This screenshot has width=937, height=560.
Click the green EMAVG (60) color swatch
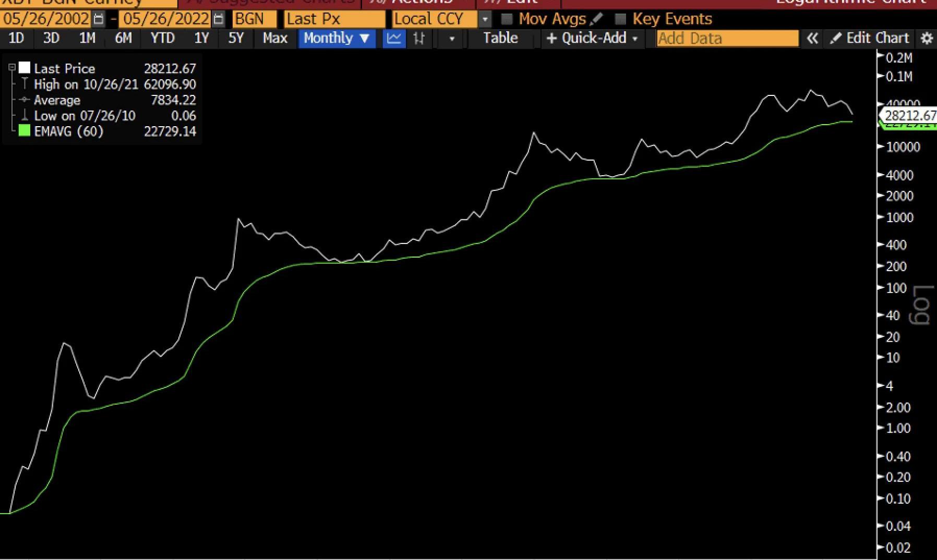[25, 131]
